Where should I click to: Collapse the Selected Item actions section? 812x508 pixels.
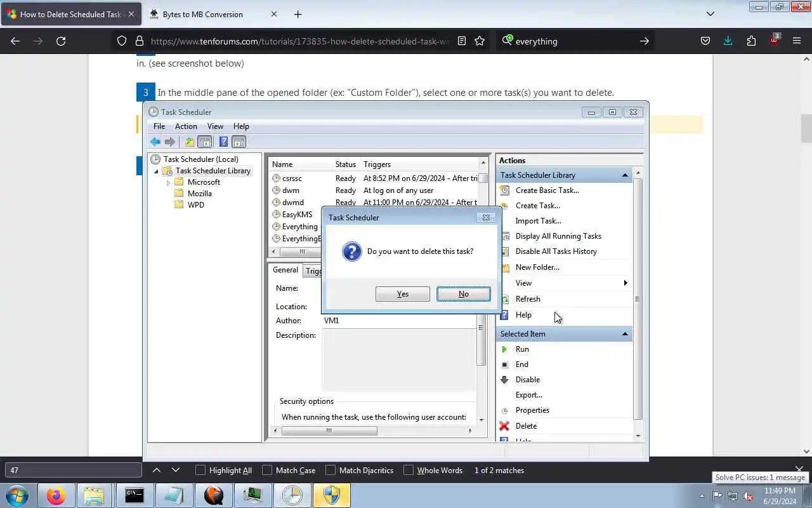625,334
